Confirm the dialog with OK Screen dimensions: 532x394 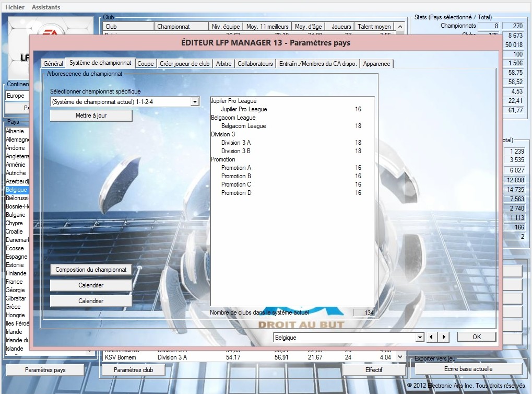(477, 337)
